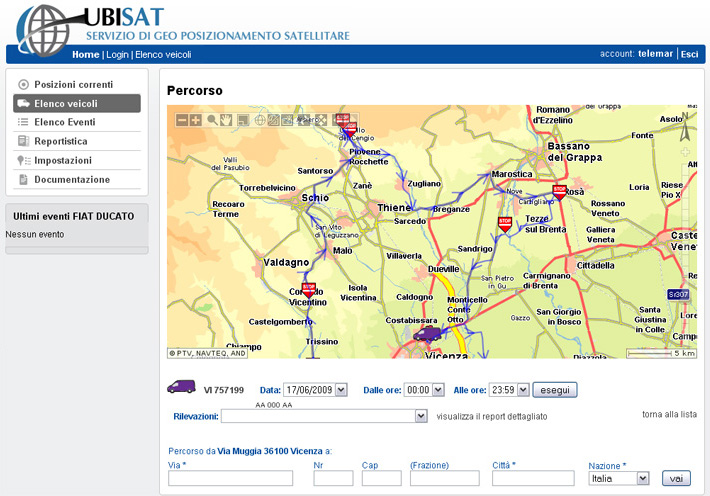Viewport: 710px width, 496px height.
Task: Click the UBISAT globe logo
Action: [43, 30]
